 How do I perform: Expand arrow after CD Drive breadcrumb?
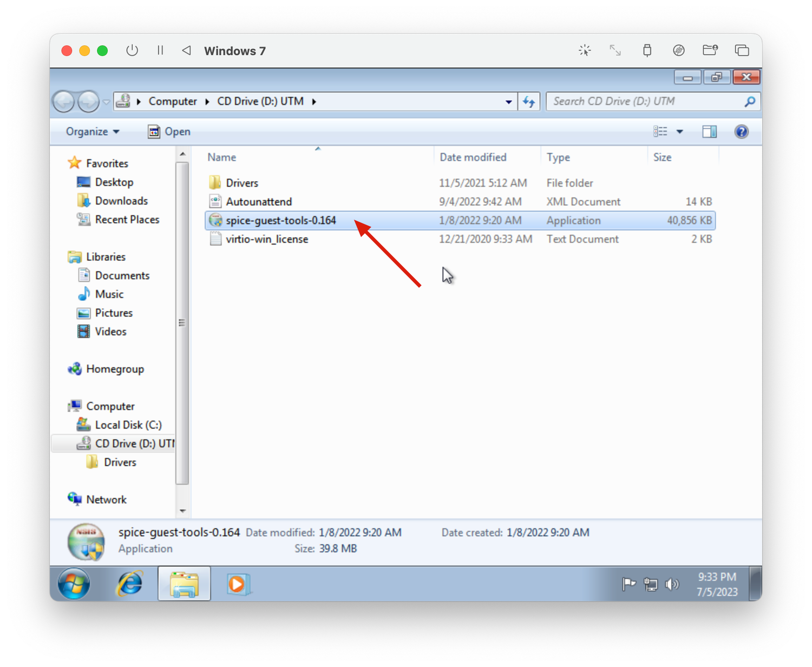314,102
